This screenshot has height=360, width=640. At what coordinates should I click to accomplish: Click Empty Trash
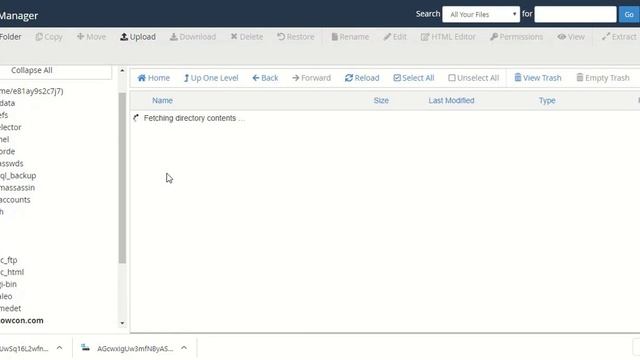coord(603,78)
